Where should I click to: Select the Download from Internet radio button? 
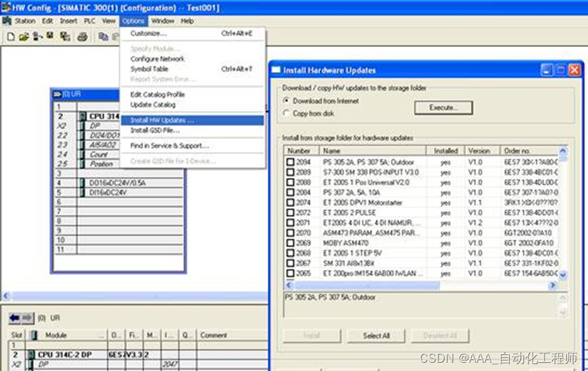point(286,100)
